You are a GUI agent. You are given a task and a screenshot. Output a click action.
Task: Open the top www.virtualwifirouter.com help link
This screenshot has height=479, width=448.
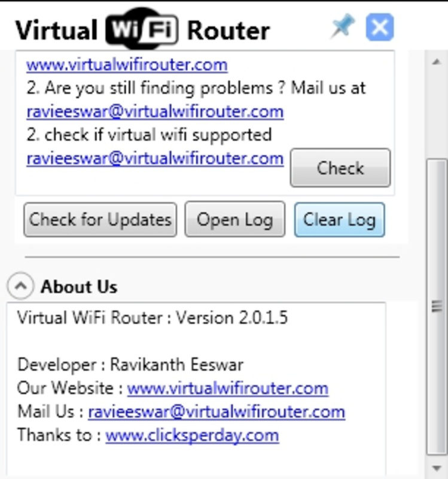[x=127, y=65]
